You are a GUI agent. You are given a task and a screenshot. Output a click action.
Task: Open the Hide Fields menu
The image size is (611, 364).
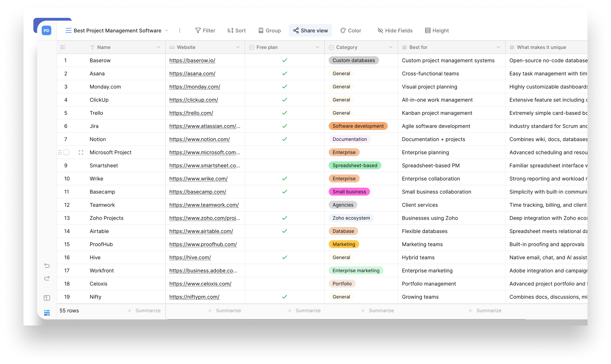point(395,31)
